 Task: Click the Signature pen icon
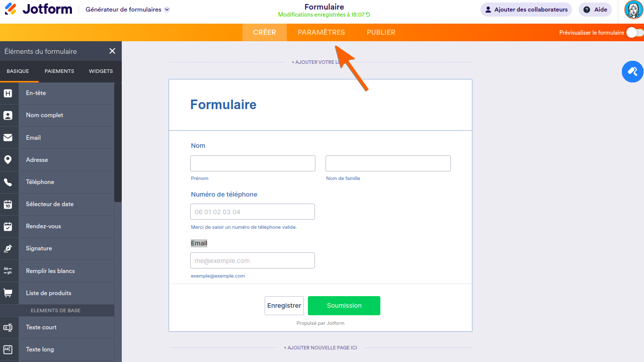coord(8,248)
